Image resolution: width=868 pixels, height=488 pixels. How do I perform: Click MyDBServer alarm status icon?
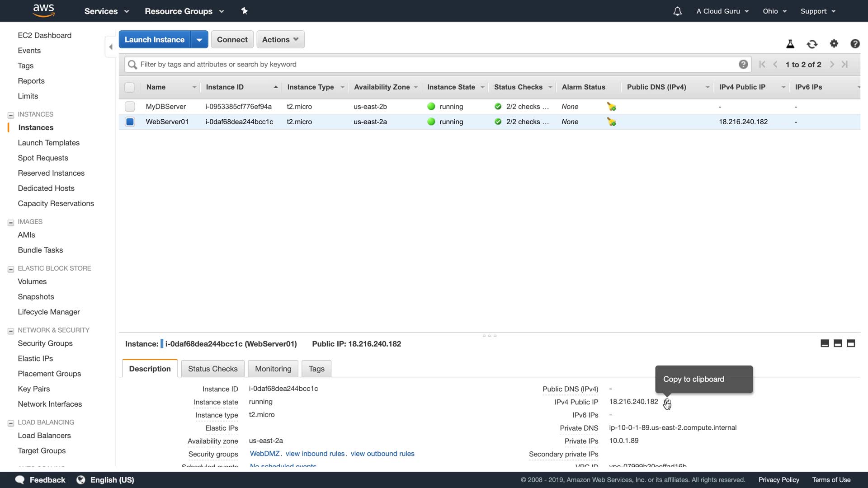(x=611, y=107)
